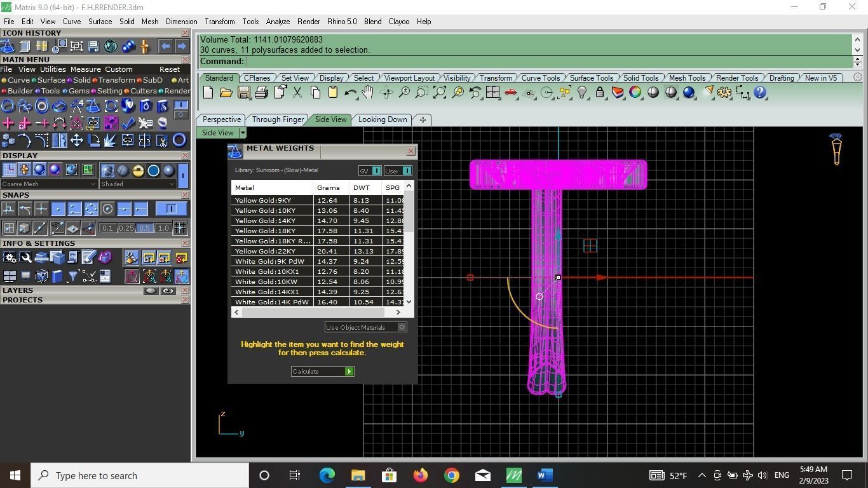
Task: Open Microsoft Word from the taskbar
Action: (545, 475)
